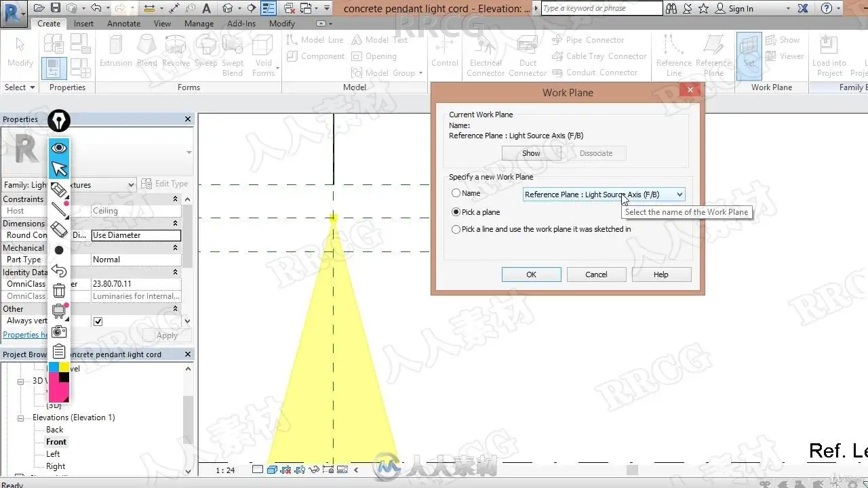Click the trash can icon in annotation toolbar
This screenshot has width=868, height=488.
59,291
